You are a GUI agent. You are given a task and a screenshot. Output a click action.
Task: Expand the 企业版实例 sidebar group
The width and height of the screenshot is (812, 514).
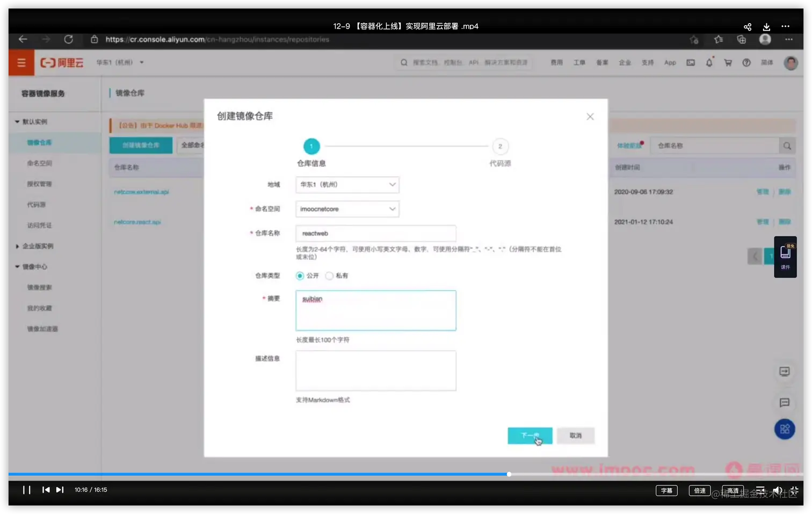pyautogui.click(x=34, y=246)
